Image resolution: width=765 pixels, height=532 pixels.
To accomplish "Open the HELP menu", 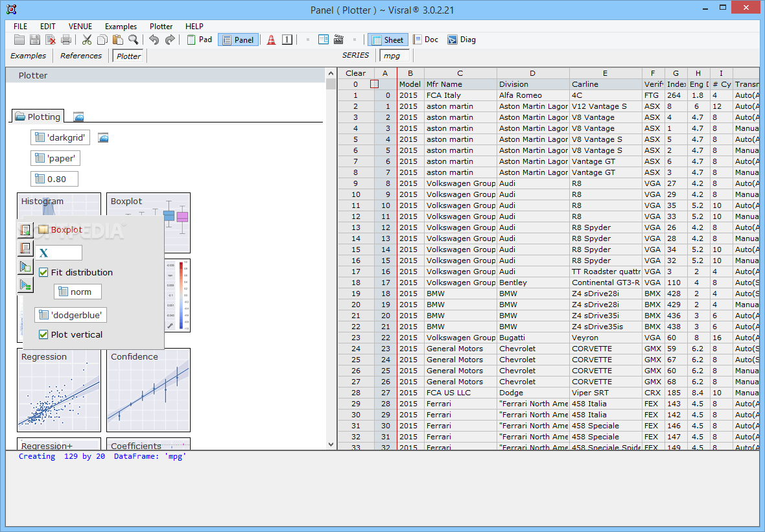I will [x=194, y=27].
